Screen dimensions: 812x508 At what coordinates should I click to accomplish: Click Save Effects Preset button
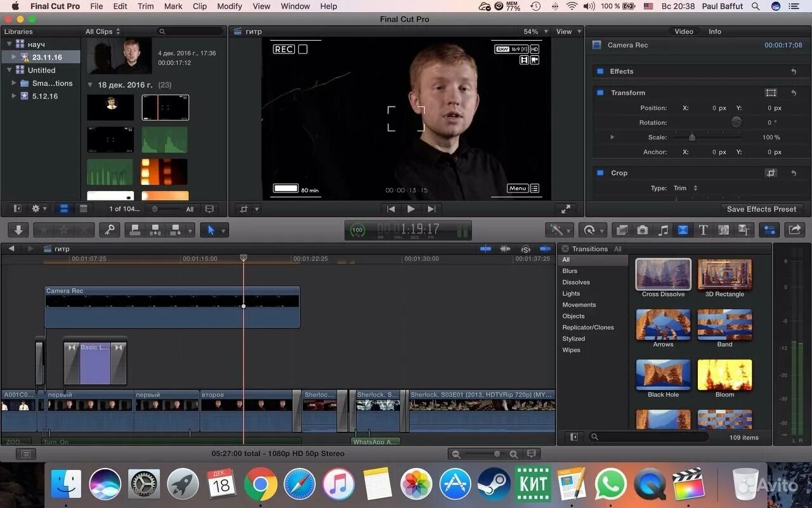click(x=761, y=209)
